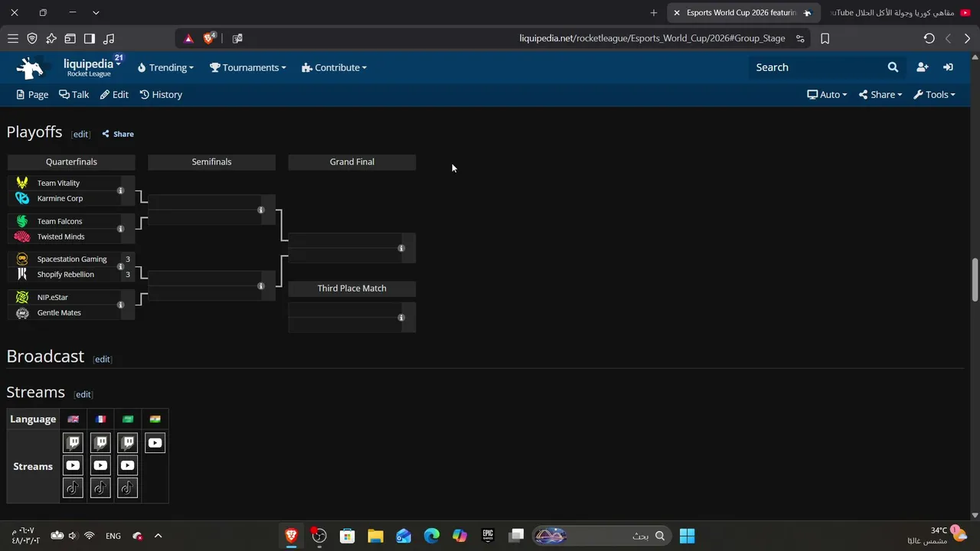The height and width of the screenshot is (551, 980).
Task: Open the Brave VPN shield icon
Action: point(32,38)
